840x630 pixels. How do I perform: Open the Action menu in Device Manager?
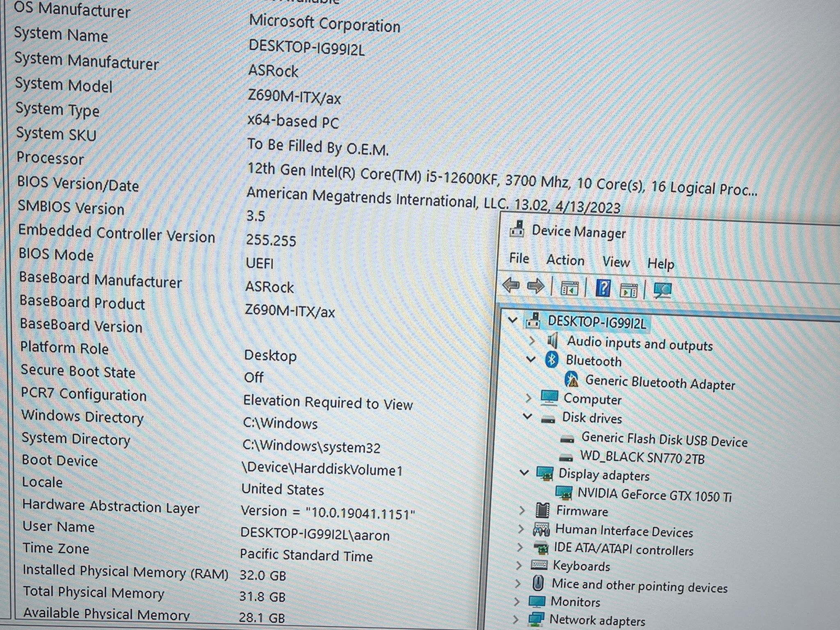pos(565,260)
